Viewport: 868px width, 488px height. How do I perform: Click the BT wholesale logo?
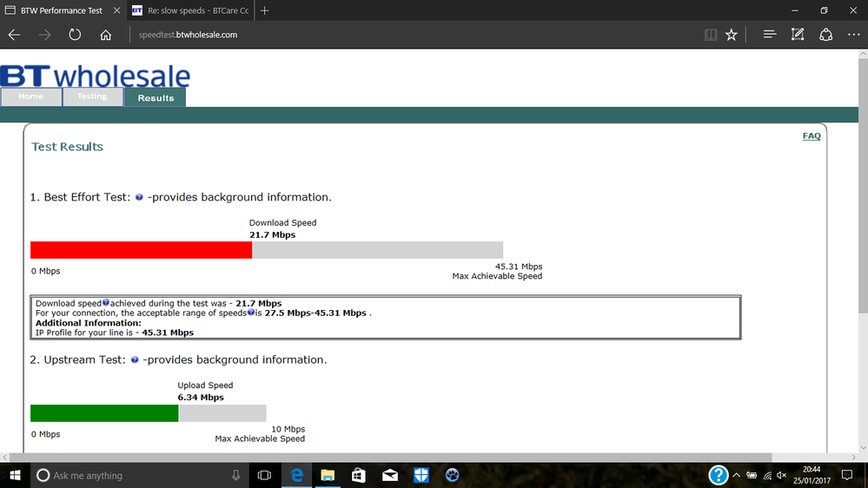(96, 76)
